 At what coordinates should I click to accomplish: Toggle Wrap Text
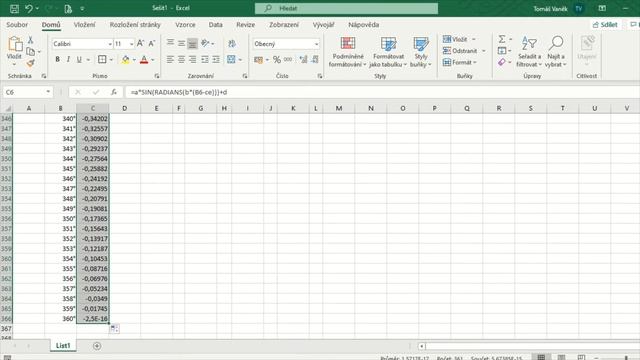point(232,43)
